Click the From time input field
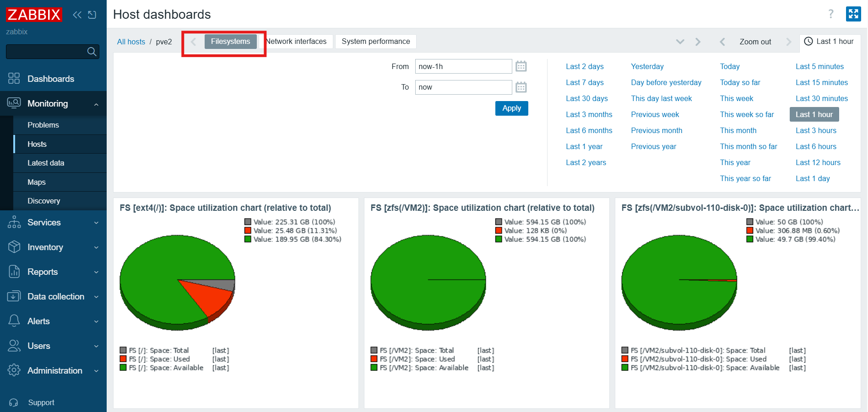 [x=463, y=66]
